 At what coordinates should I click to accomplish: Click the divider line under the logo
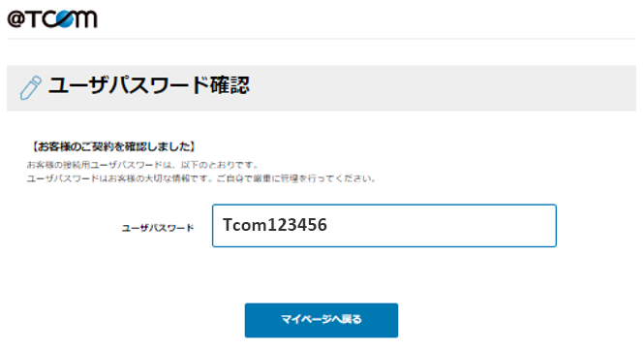[x=322, y=39]
